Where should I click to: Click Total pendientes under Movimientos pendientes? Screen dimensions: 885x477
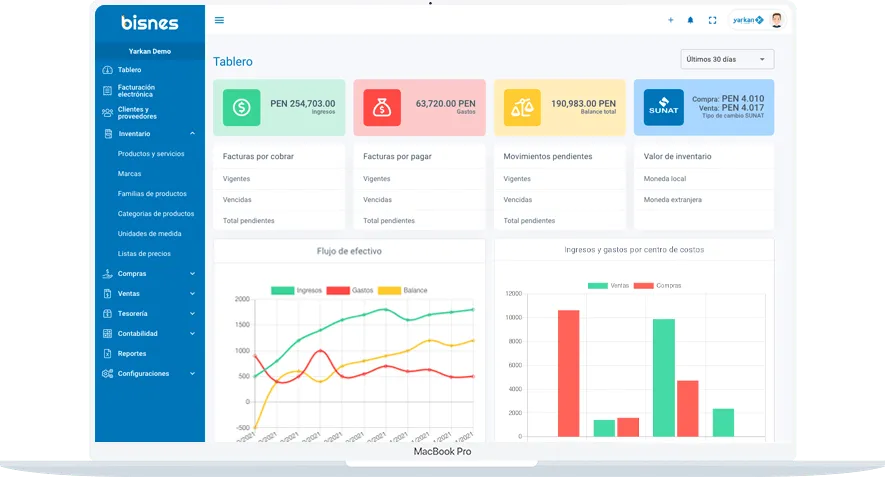529,221
